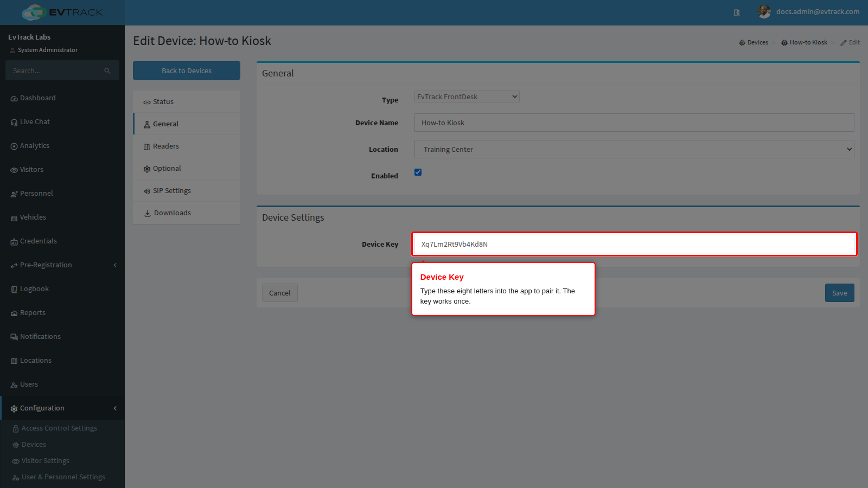Open Personnel page
The height and width of the screenshot is (488, 868).
click(x=62, y=194)
